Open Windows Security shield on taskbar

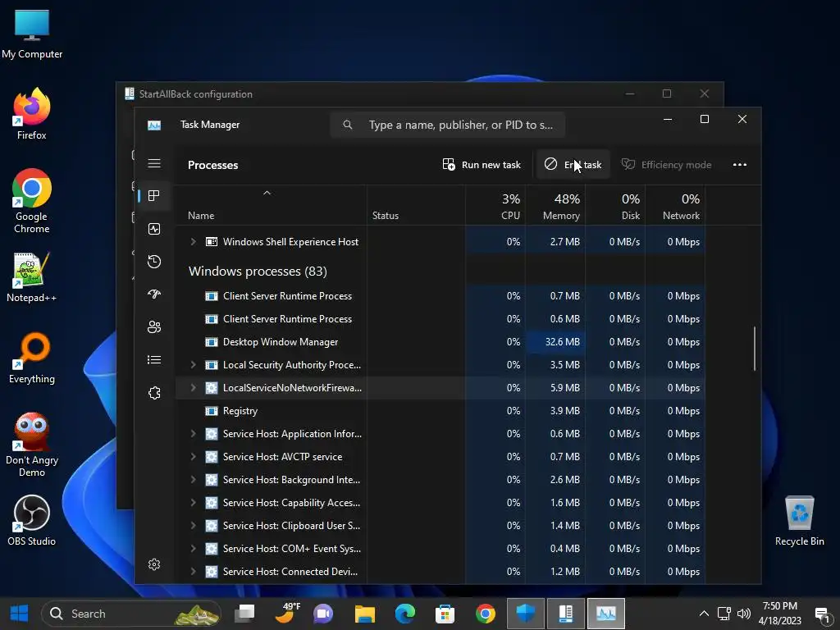point(526,614)
